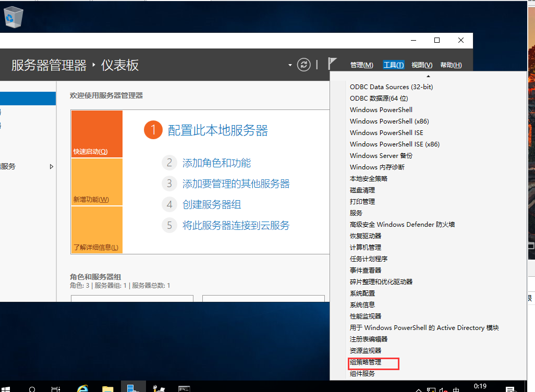Launch Windows PowerShell from tools menu

(x=381, y=109)
